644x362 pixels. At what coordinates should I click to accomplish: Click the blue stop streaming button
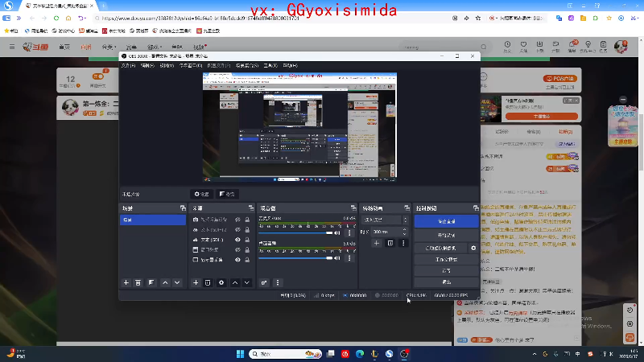tap(447, 221)
